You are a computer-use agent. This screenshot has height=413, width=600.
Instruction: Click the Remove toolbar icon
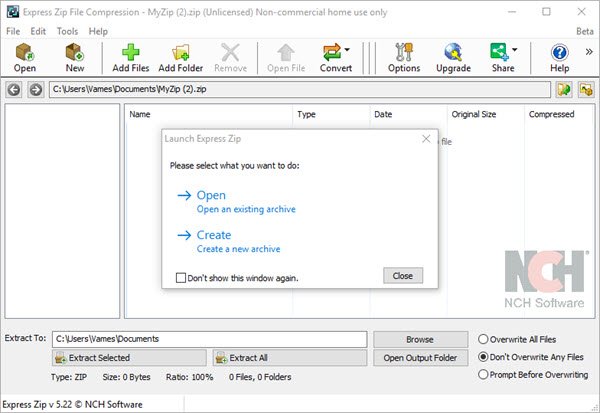[230, 52]
